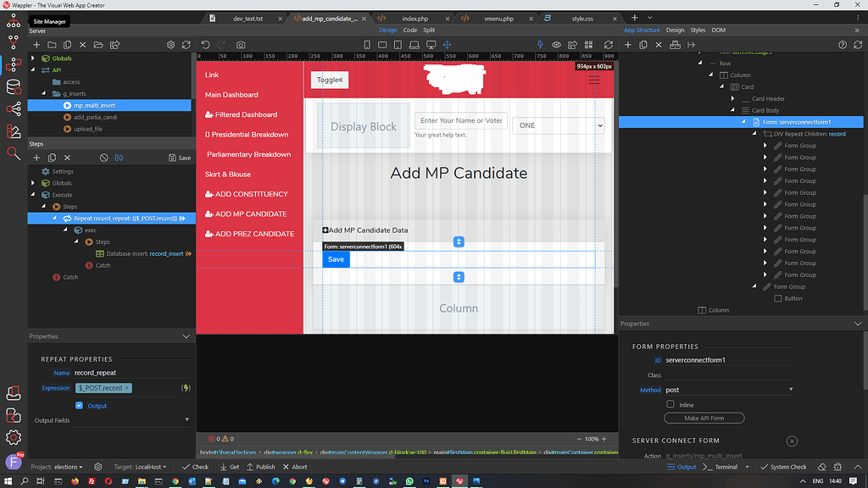Click the Site Manager icon
868x488 pixels.
14,21
